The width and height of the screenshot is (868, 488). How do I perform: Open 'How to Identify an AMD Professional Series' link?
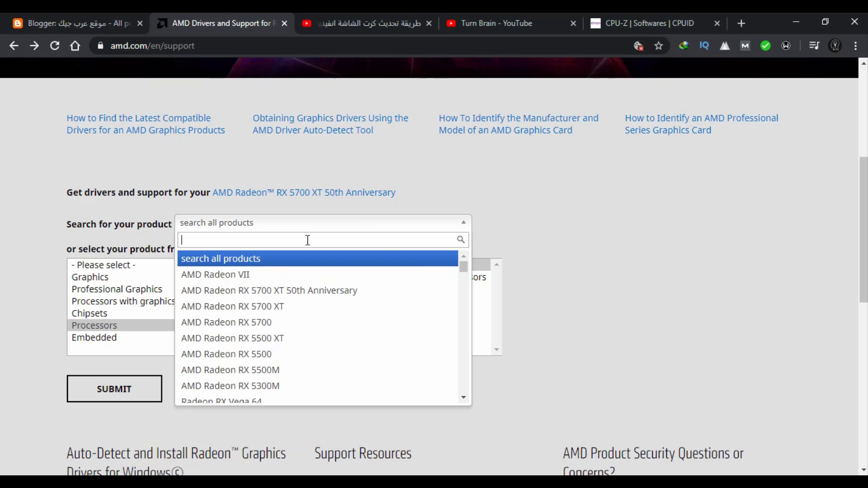(702, 124)
